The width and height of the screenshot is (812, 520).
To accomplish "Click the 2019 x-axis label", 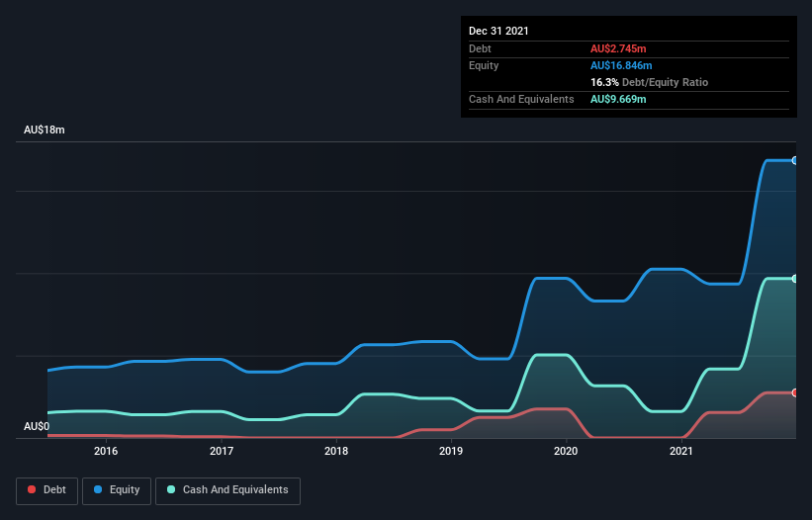I will 451,451.
